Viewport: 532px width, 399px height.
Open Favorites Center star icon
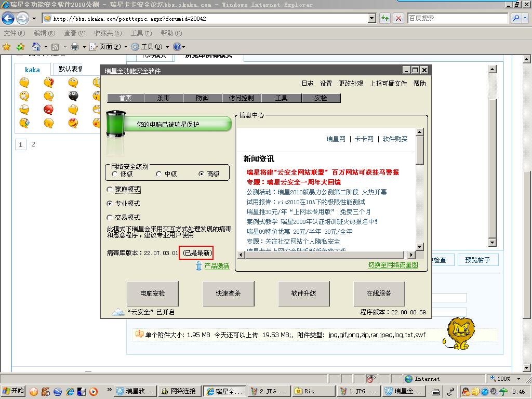click(6, 47)
